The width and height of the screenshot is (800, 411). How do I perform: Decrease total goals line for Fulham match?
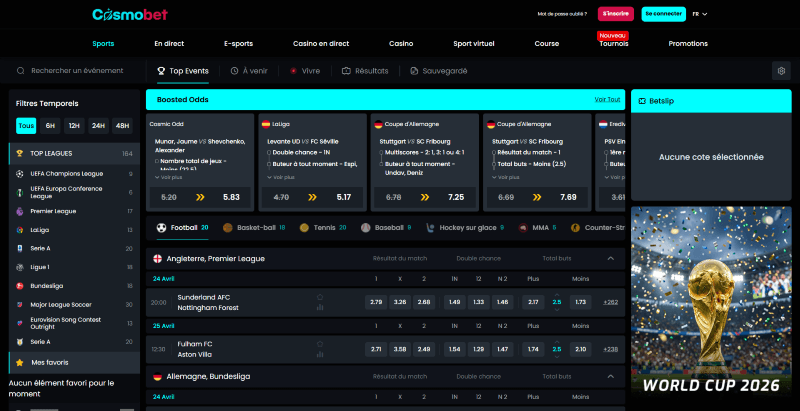tap(557, 356)
